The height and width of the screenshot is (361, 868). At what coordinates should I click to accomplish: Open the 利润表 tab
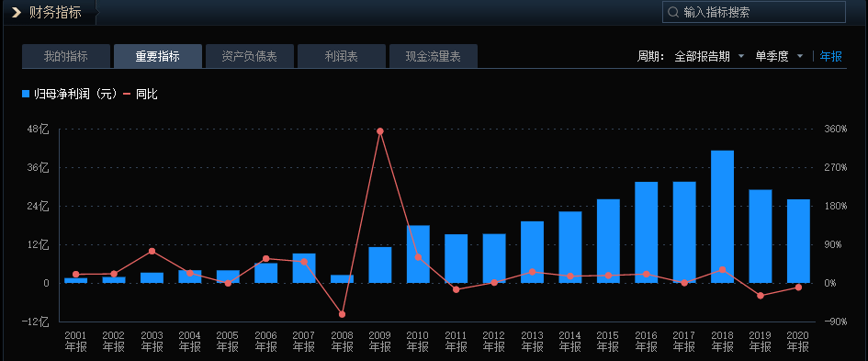(342, 56)
